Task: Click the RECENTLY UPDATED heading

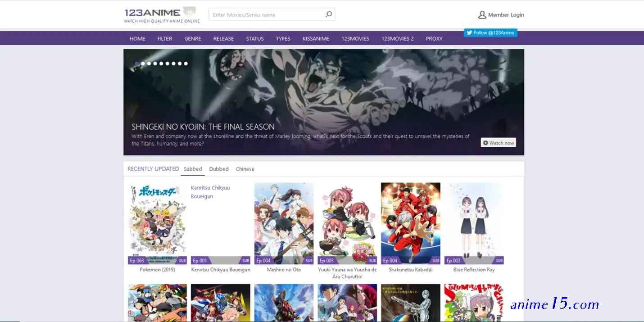Action: (153, 169)
